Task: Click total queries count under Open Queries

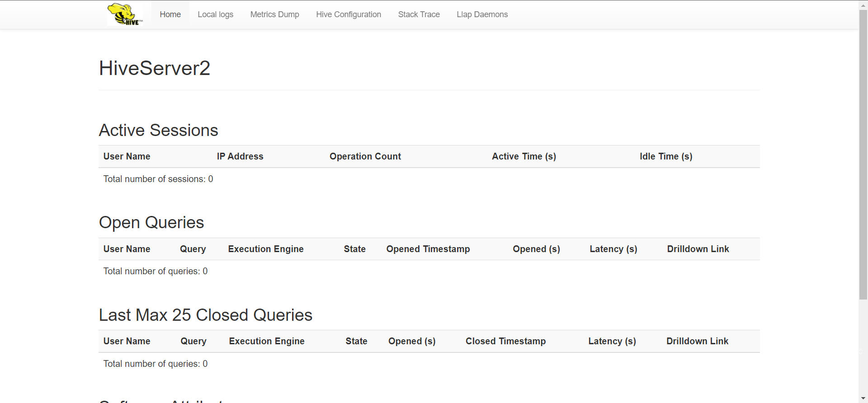Action: pyautogui.click(x=156, y=271)
